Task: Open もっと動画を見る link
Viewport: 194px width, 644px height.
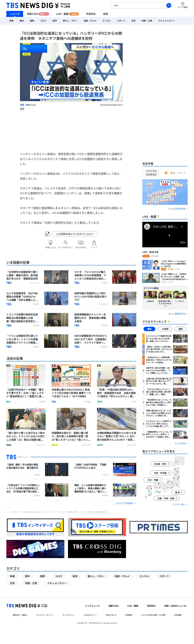Action: click(x=178, y=313)
